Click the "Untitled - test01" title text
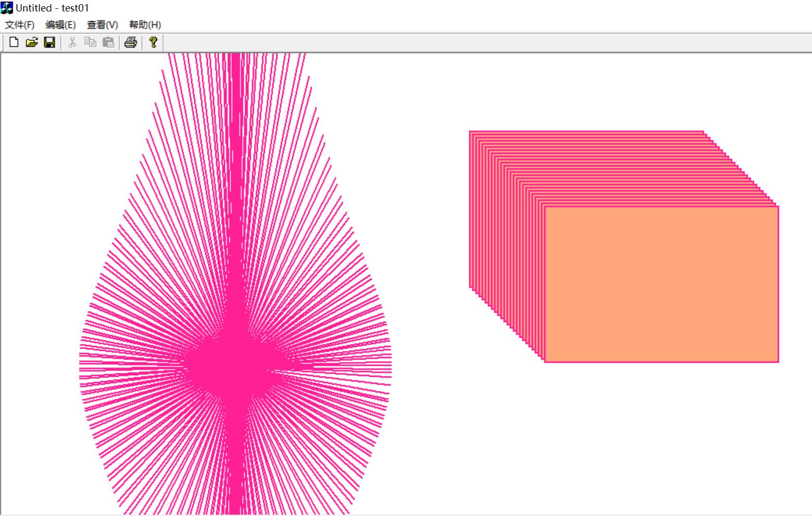The width and height of the screenshot is (812, 516). point(52,8)
